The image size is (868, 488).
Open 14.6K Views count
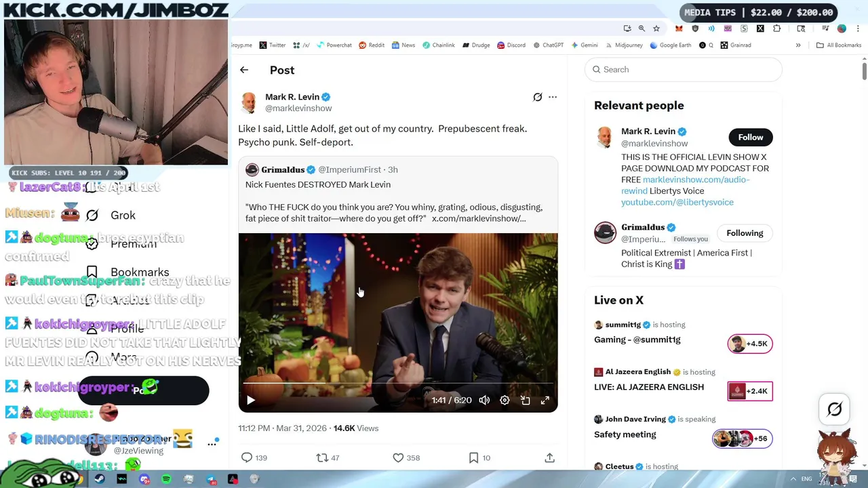pyautogui.click(x=356, y=428)
